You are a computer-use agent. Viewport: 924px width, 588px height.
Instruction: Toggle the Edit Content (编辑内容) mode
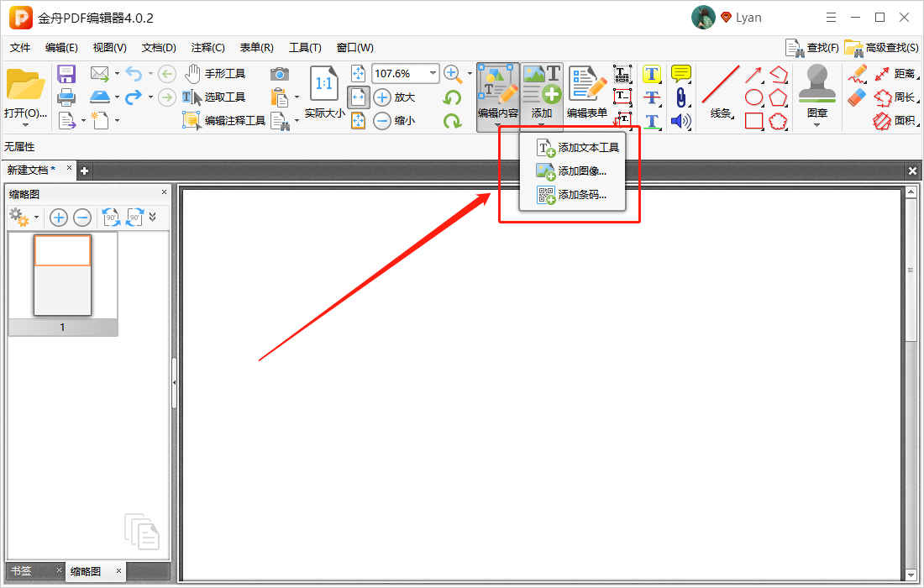coord(498,93)
